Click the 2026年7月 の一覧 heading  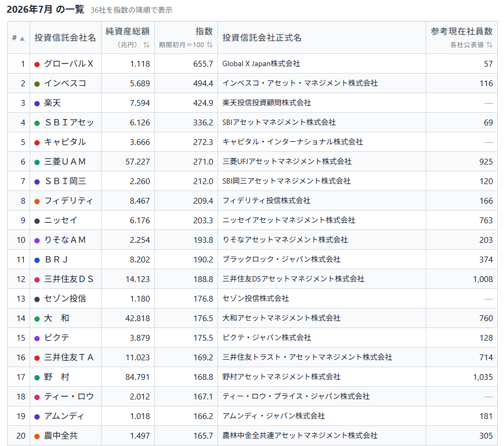point(45,10)
